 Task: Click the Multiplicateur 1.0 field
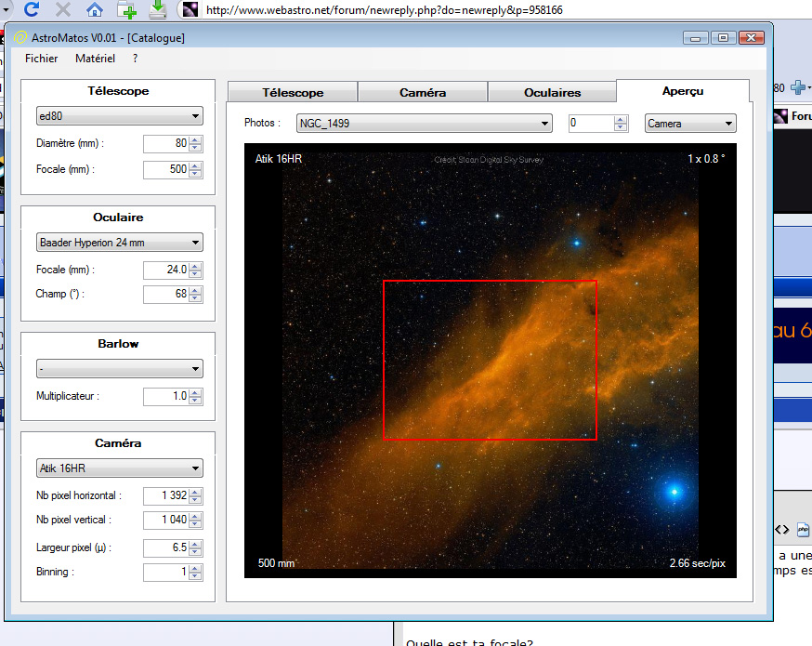pyautogui.click(x=165, y=396)
